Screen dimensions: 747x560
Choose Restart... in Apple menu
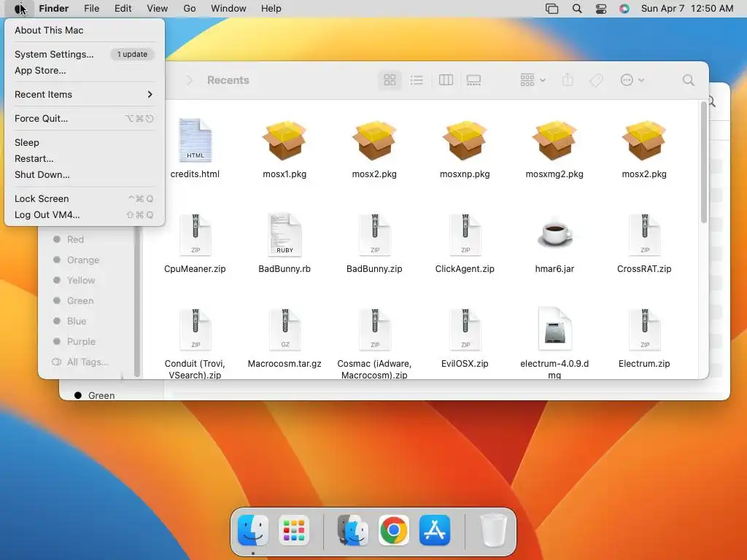[85, 158]
